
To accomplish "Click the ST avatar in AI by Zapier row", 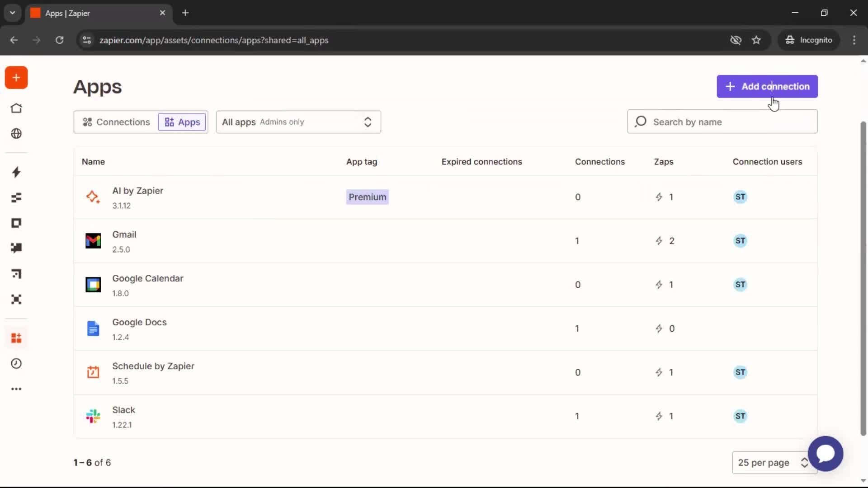I will 740,197.
